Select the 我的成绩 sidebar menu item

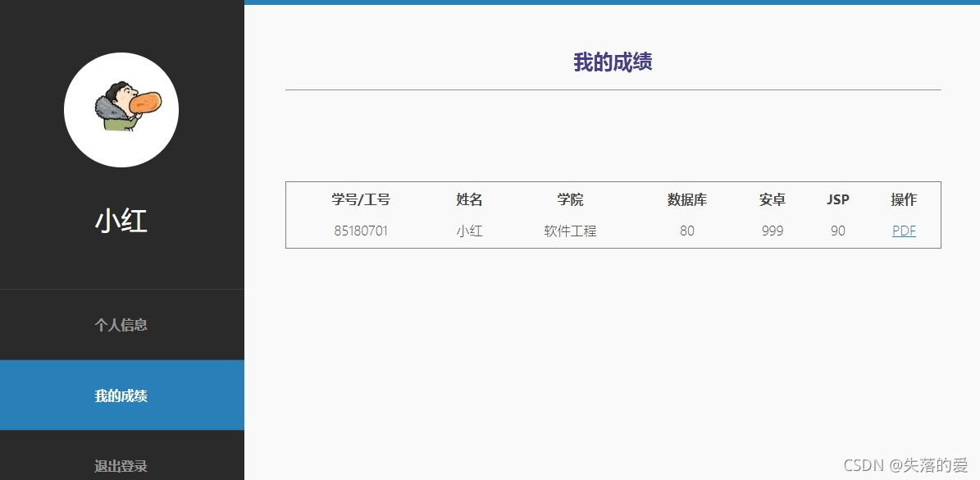[x=121, y=395]
